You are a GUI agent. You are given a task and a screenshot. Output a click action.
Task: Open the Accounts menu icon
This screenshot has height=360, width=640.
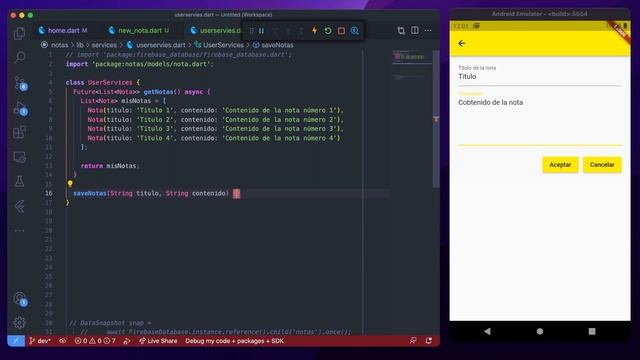click(x=20, y=299)
